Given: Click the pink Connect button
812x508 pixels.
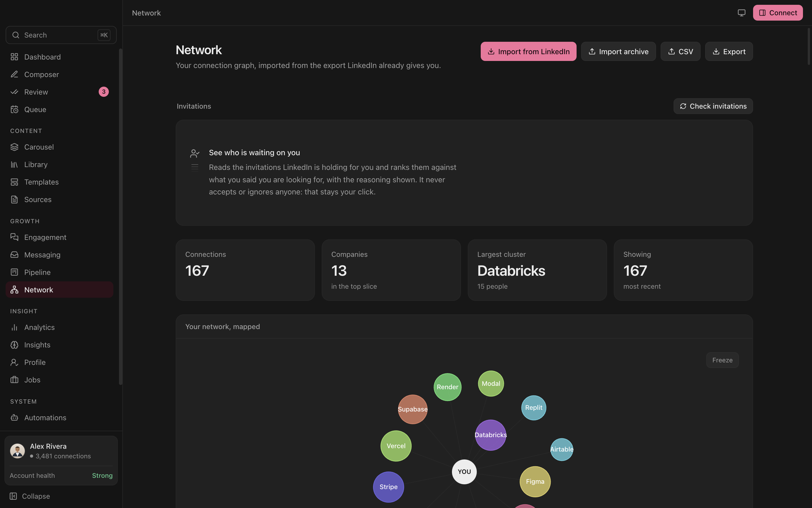Looking at the screenshot, I should tap(778, 13).
